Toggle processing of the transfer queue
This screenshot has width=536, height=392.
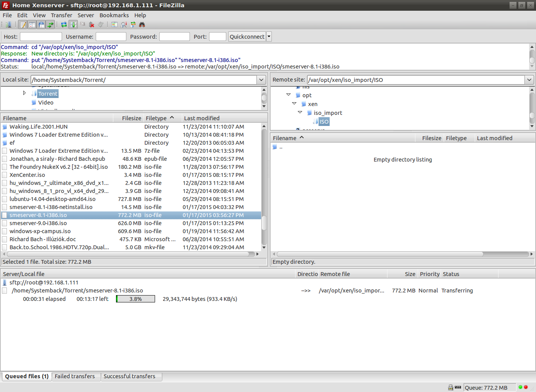click(73, 24)
